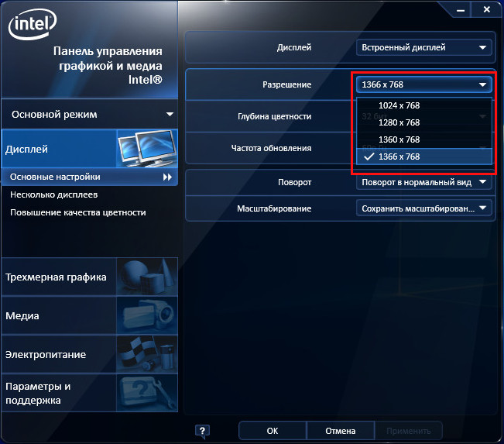Click the Разрешение label
This screenshot has width=504, height=444.
[x=286, y=84]
